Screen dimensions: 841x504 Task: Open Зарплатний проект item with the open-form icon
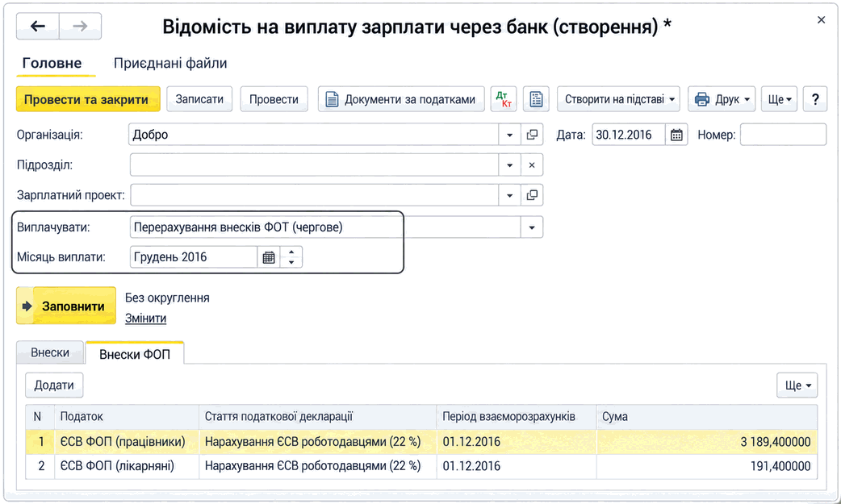pos(532,195)
